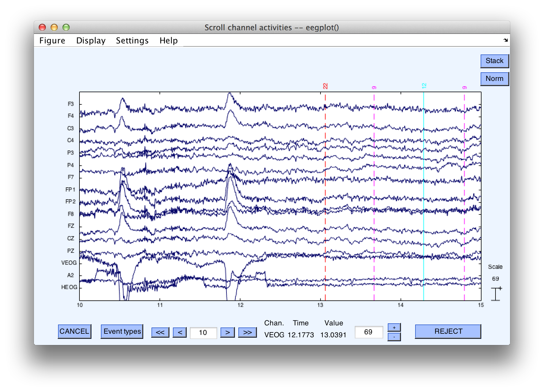The image size is (544, 392).
Task: Step backward with the < button
Action: [x=180, y=332]
